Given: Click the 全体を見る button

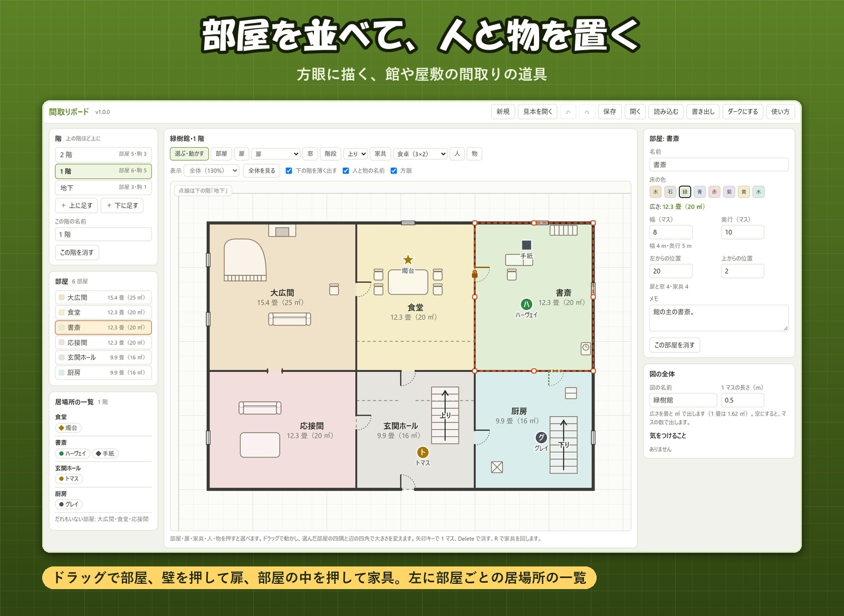Looking at the screenshot, I should coord(262,171).
